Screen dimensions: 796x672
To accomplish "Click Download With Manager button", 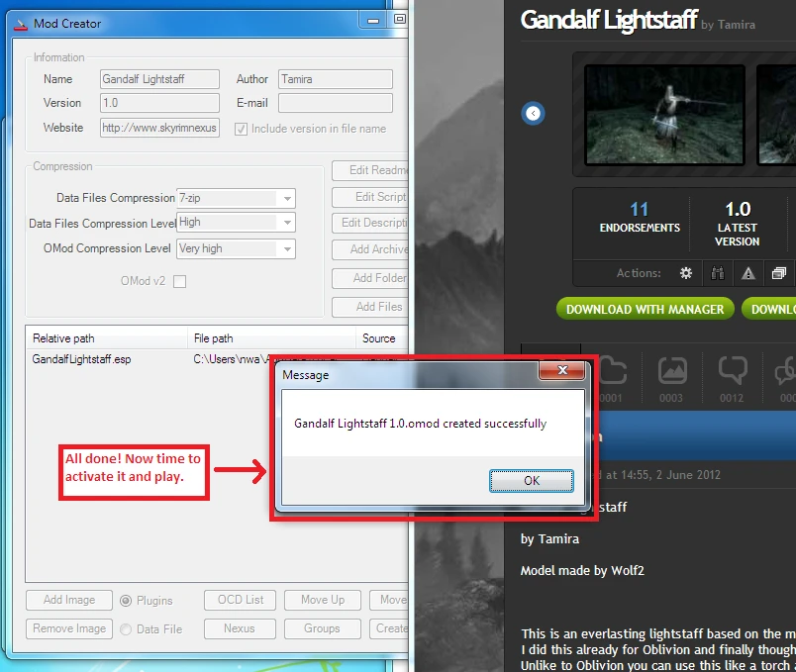I will [x=645, y=309].
